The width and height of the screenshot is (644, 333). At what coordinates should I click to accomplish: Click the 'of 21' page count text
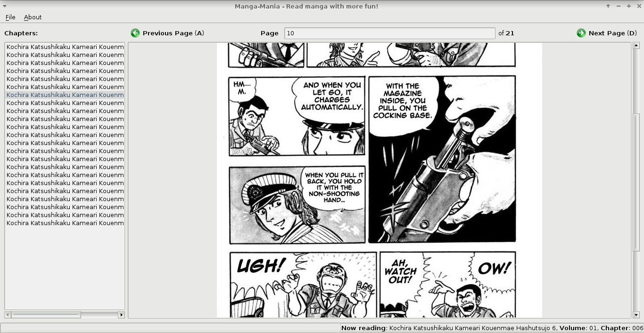click(x=506, y=33)
